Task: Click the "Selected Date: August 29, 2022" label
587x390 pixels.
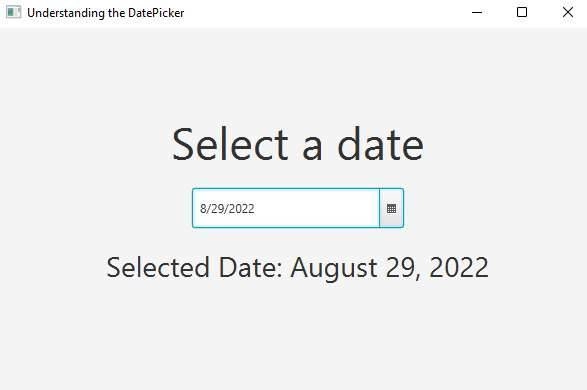Action: pyautogui.click(x=298, y=268)
